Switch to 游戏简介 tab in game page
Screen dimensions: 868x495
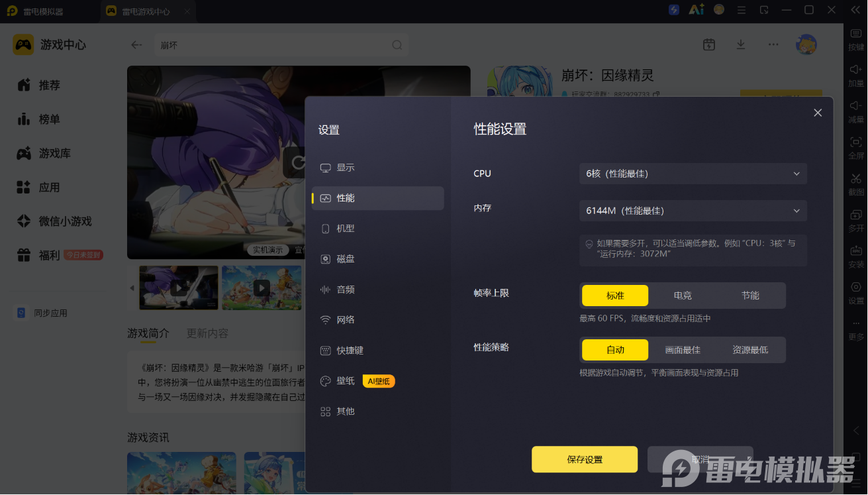(148, 333)
